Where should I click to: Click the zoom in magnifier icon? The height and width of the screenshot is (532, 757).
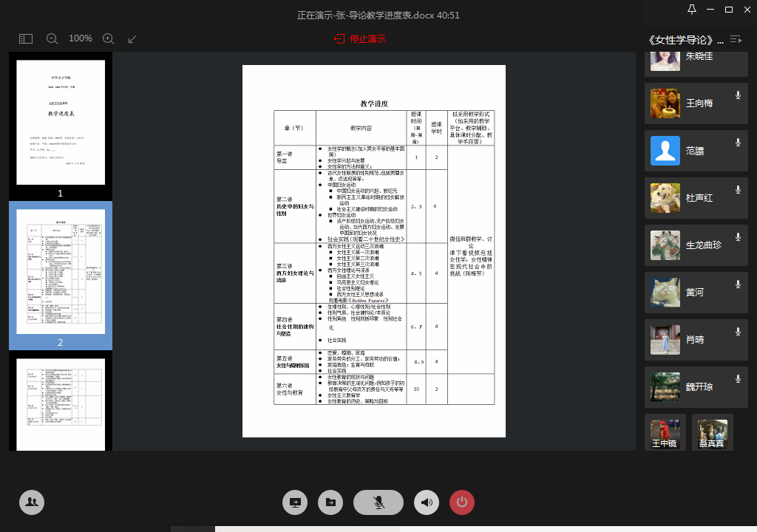(x=108, y=38)
